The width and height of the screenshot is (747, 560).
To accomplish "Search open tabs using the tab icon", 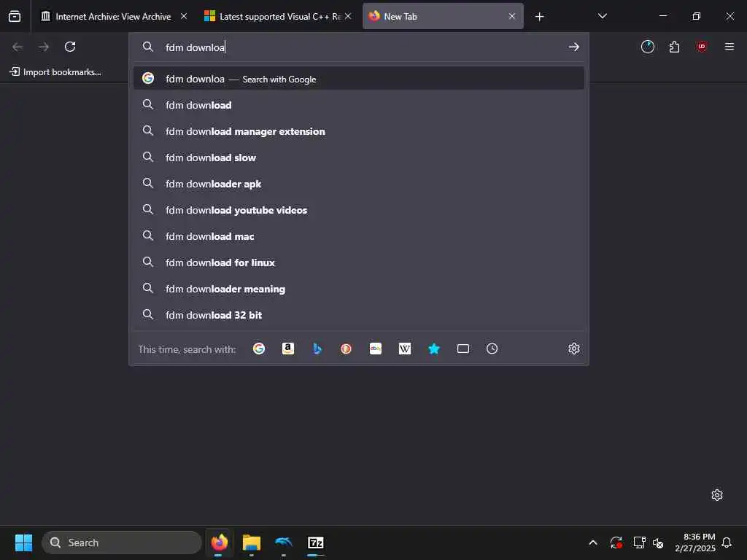I will click(463, 349).
